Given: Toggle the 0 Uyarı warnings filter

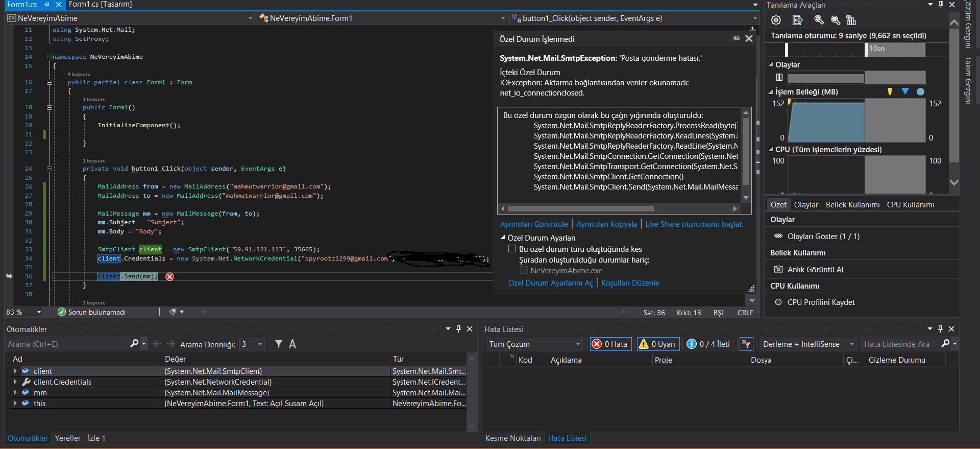Looking at the screenshot, I should tap(658, 344).
